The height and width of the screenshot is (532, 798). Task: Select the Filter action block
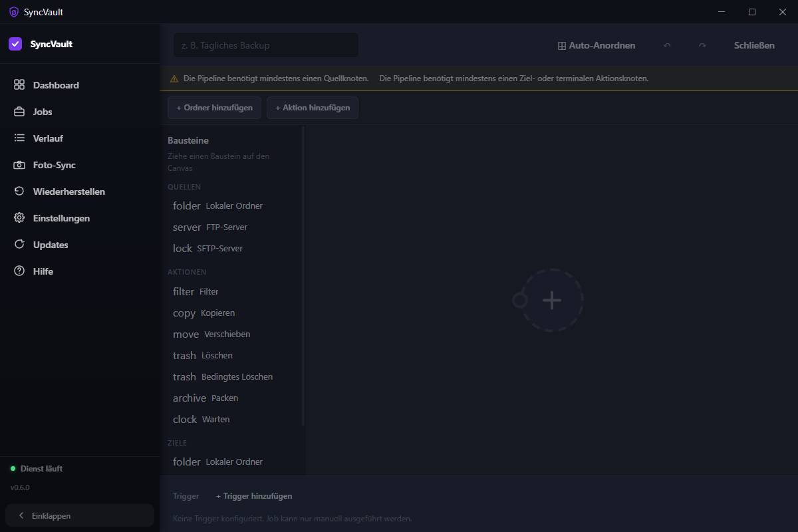coord(232,292)
